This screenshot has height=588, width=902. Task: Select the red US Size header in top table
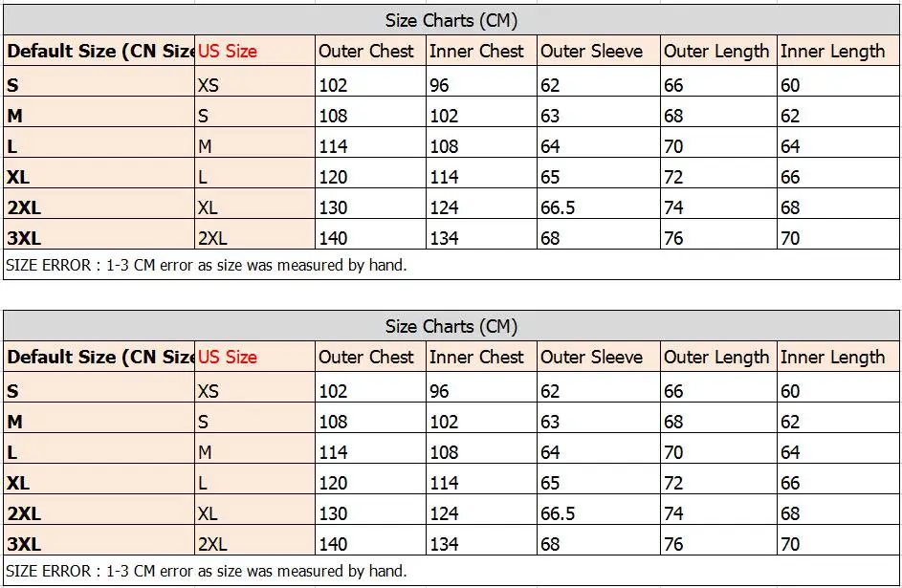pos(228,52)
